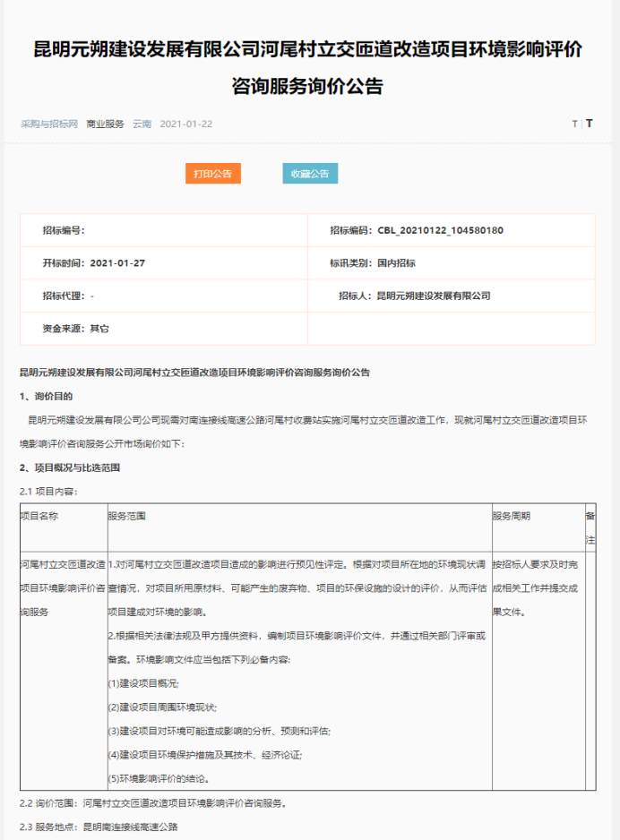Click the 1、询价目的 section heading
Image resolution: width=620 pixels, height=840 pixels.
(x=47, y=395)
